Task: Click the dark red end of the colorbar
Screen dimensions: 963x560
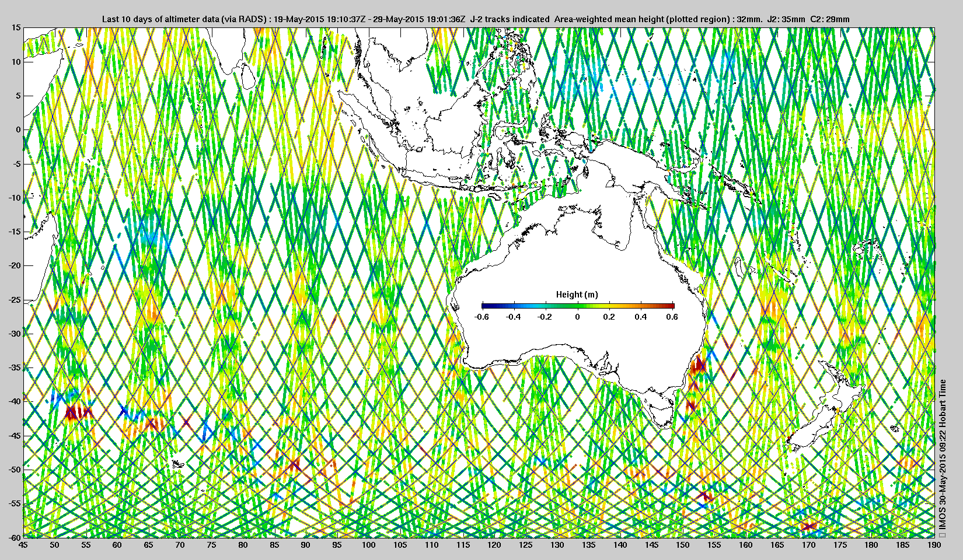Action: pyautogui.click(x=671, y=306)
